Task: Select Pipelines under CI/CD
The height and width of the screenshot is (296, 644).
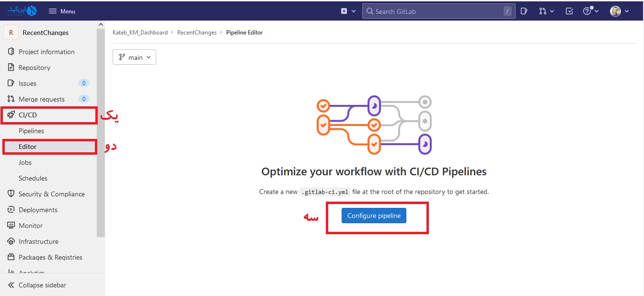Action: coord(31,131)
